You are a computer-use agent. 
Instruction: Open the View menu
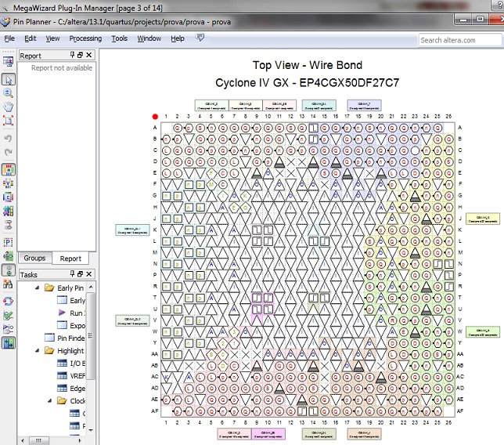[x=52, y=38]
